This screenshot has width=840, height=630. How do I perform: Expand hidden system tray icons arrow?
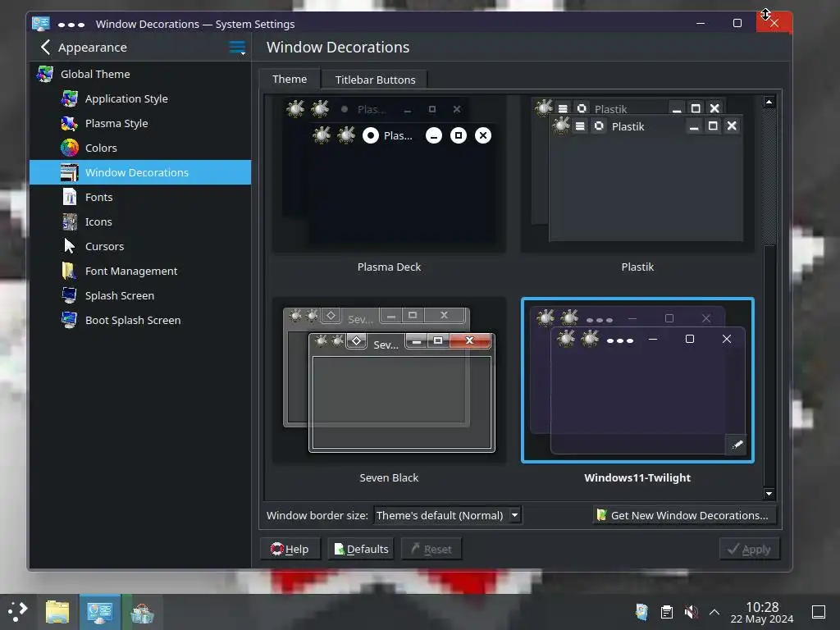[714, 612]
